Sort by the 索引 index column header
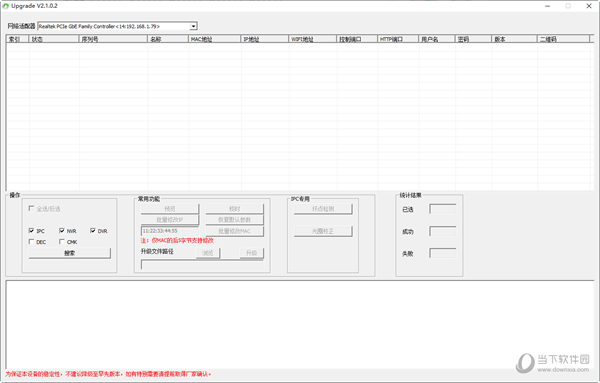The width and height of the screenshot is (600, 383). tap(18, 39)
